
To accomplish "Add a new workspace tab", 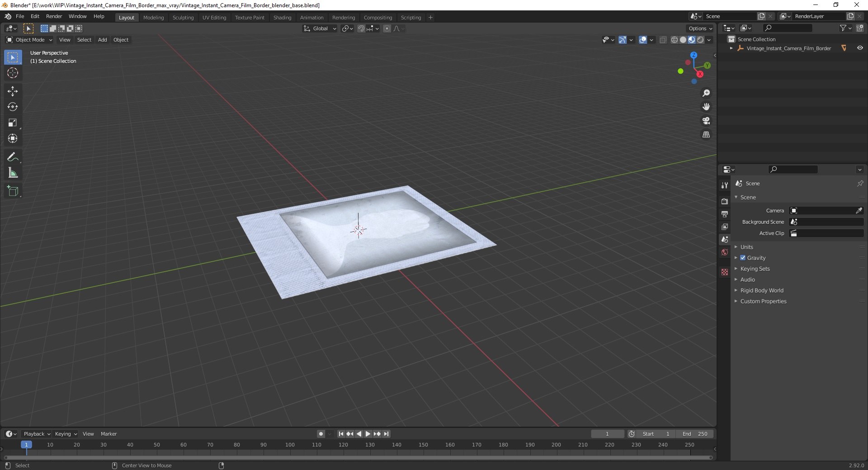I will click(430, 18).
